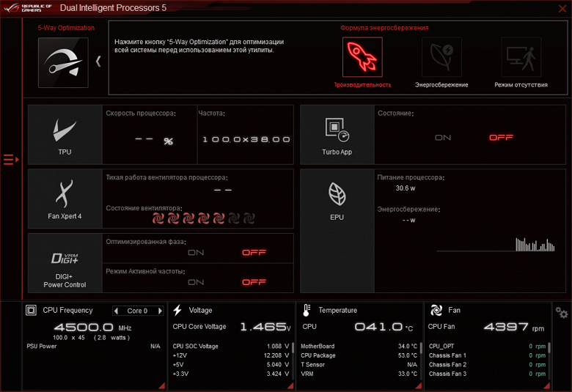The image size is (572, 392).
Task: Click the Chassis Fan 1 row
Action: 488,355
